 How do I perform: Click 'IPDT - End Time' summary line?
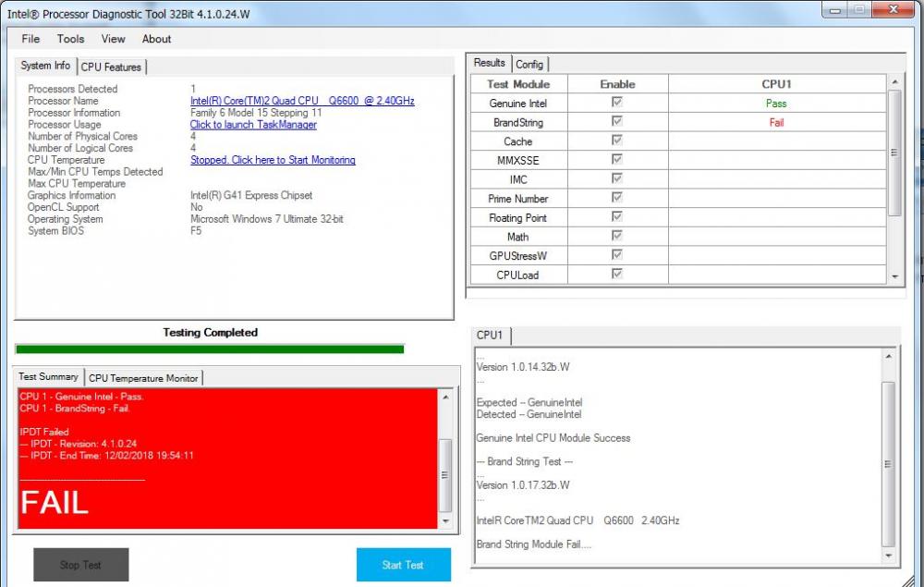pyautogui.click(x=106, y=456)
